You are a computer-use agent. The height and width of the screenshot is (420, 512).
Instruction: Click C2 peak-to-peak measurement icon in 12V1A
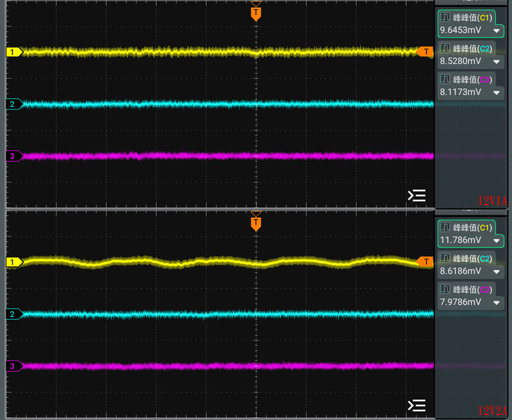(445, 49)
